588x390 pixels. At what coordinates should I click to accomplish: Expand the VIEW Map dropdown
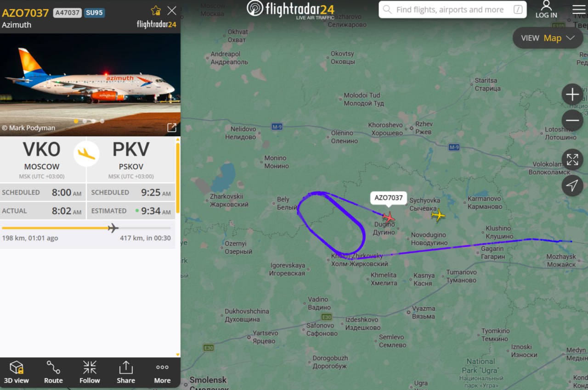pos(548,38)
